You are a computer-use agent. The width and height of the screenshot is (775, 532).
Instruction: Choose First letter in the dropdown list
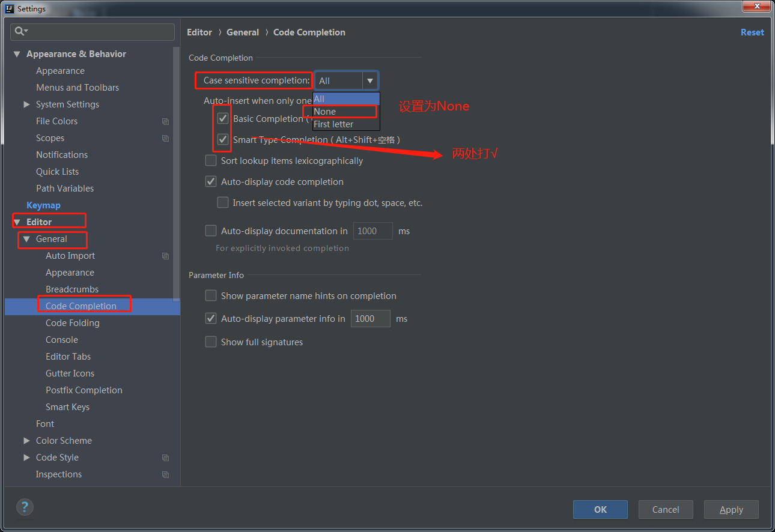coord(346,124)
